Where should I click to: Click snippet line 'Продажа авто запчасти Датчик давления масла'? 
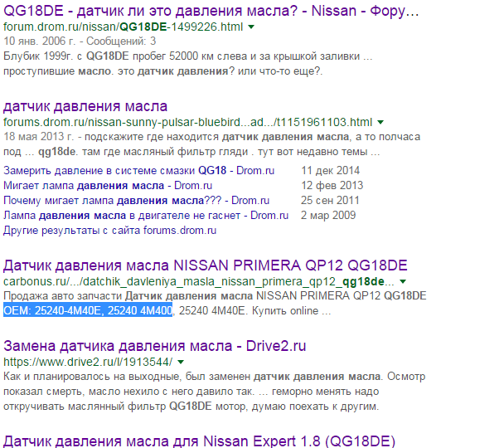click(215, 296)
